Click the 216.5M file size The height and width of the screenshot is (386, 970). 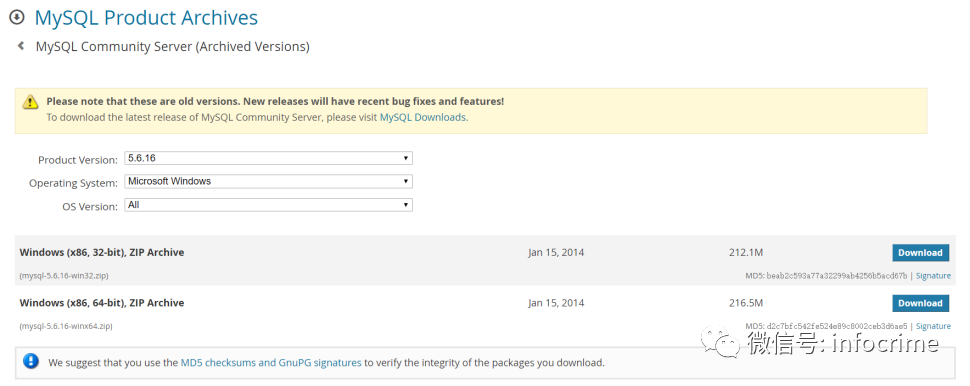pyautogui.click(x=746, y=303)
